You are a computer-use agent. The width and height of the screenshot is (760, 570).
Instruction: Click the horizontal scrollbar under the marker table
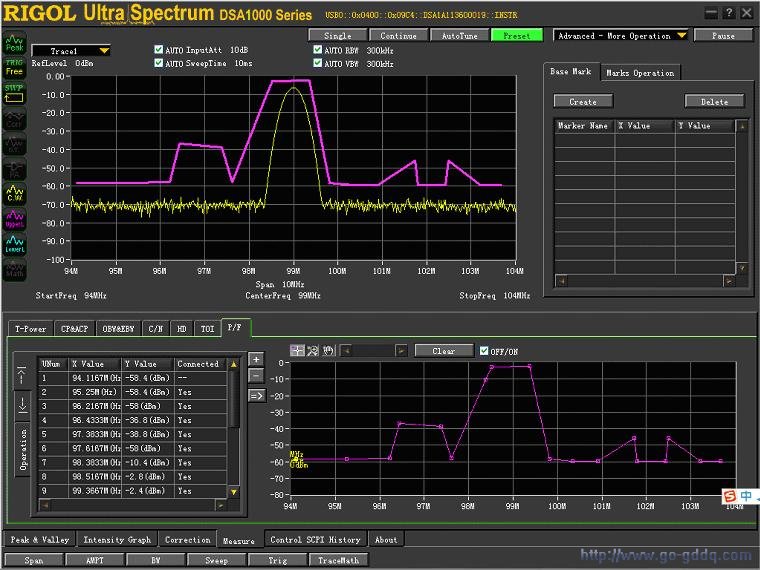click(x=645, y=281)
